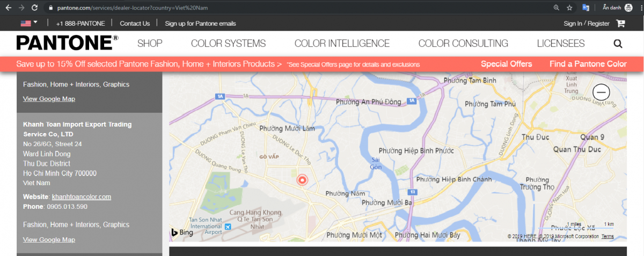Open COLOR INTELLIGENCE menu
Screen dimensions: 644x256
pos(342,43)
